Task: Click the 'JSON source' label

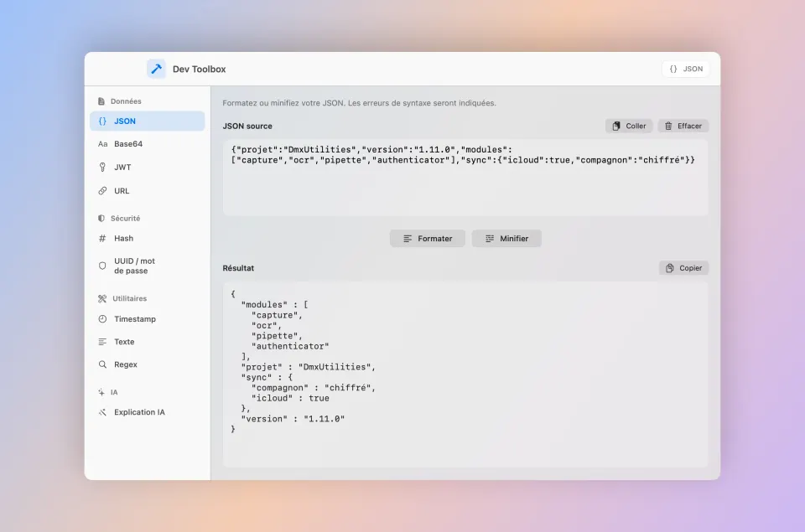Action: (x=247, y=127)
